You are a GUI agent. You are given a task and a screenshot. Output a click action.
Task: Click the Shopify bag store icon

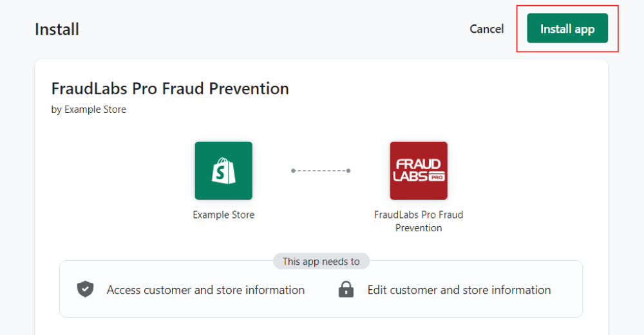[x=223, y=171]
